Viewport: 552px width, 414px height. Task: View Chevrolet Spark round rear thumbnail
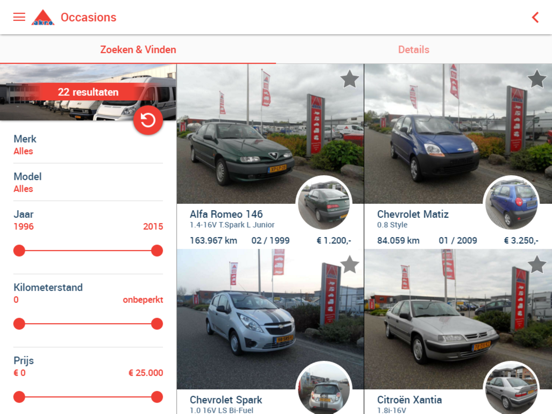pyautogui.click(x=324, y=388)
